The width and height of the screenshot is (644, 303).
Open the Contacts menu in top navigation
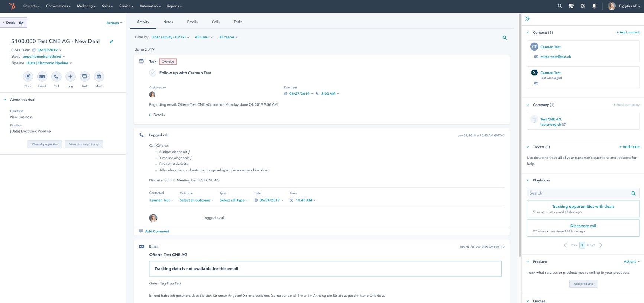pyautogui.click(x=32, y=6)
